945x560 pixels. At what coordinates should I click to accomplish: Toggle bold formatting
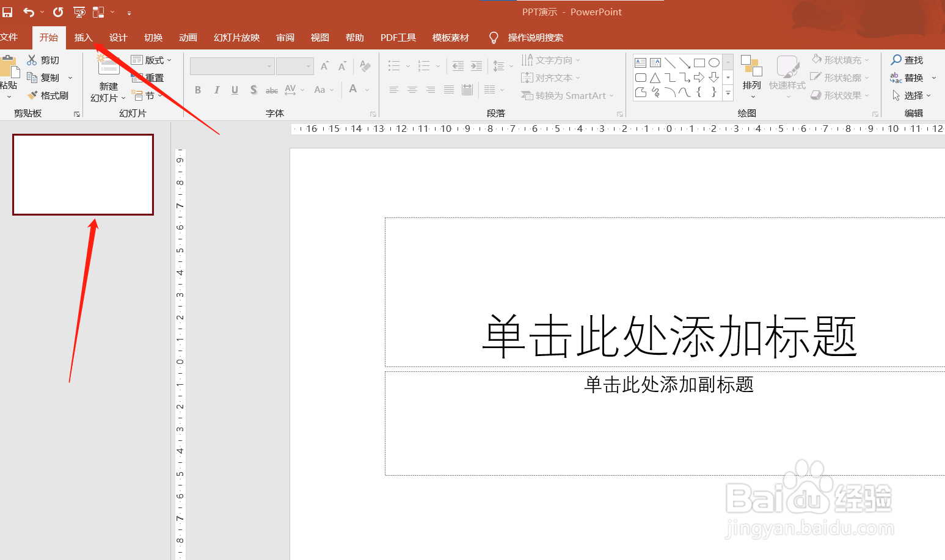tap(197, 89)
